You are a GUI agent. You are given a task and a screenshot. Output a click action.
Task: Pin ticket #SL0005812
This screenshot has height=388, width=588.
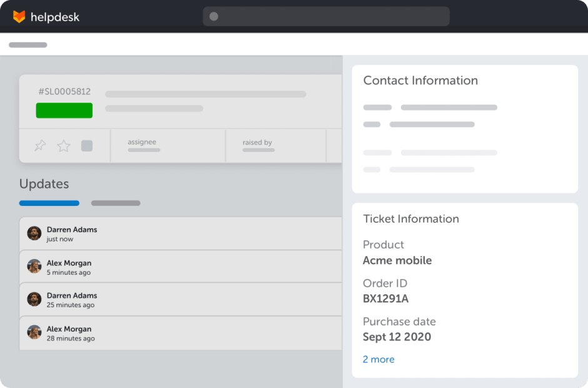click(39, 146)
